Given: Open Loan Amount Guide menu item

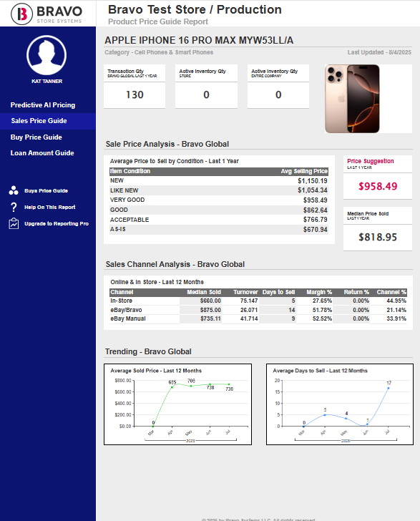Looking at the screenshot, I should (x=42, y=153).
